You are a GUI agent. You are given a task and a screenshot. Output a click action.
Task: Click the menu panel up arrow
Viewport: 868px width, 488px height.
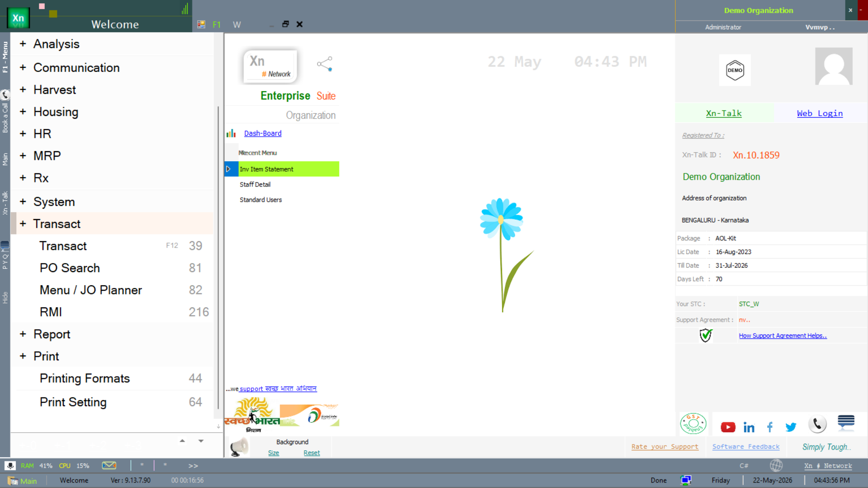182,440
